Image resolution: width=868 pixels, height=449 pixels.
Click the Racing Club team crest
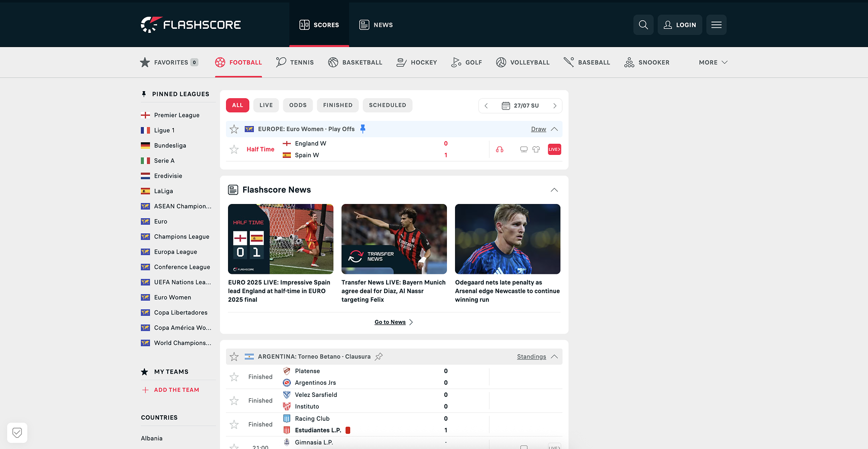point(287,419)
